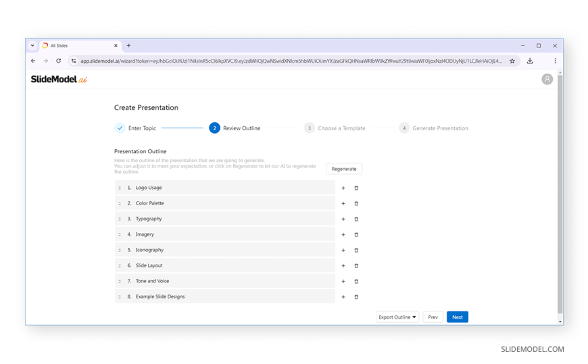Open the user profile avatar
The image size is (588, 364).
click(547, 79)
